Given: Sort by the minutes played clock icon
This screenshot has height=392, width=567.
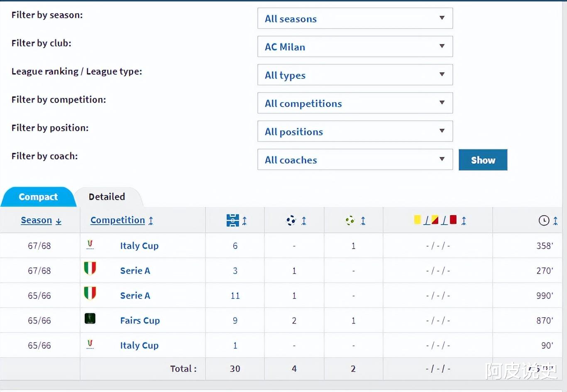Looking at the screenshot, I should [544, 220].
